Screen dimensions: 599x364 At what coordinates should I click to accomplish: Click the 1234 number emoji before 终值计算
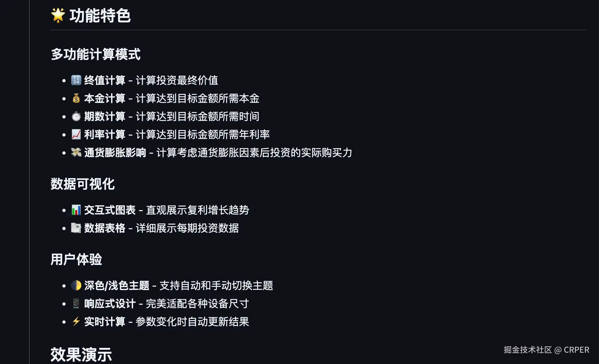76,80
